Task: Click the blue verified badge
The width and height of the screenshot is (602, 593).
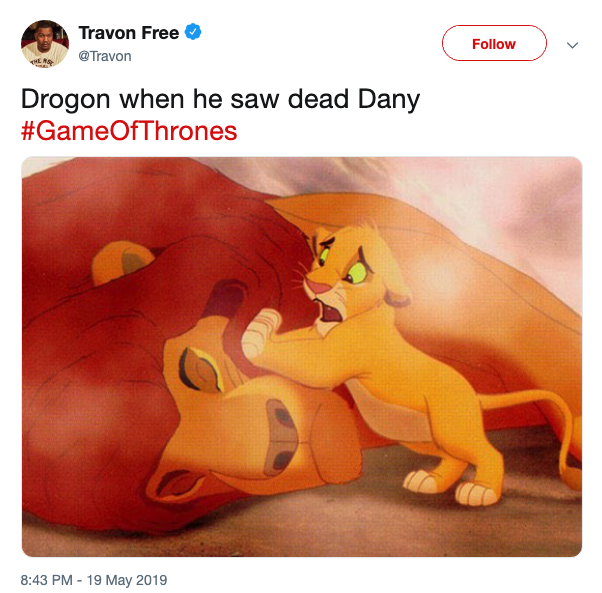Action: coord(193,32)
